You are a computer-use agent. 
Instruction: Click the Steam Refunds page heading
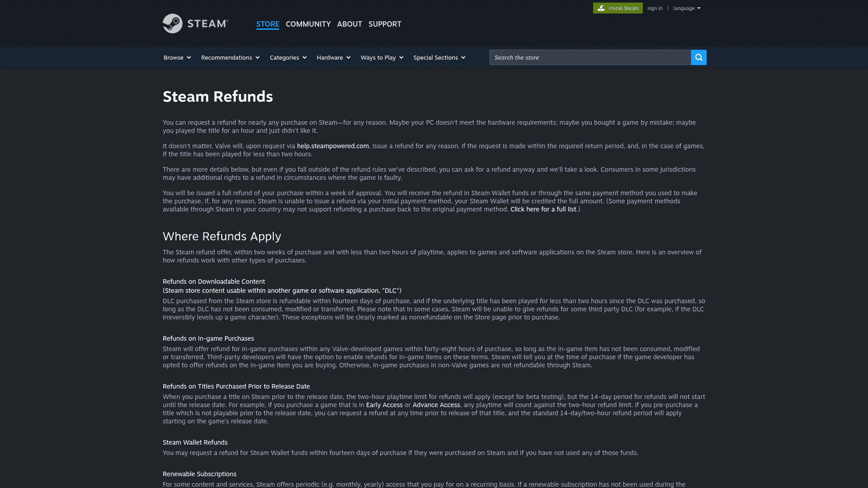click(218, 97)
